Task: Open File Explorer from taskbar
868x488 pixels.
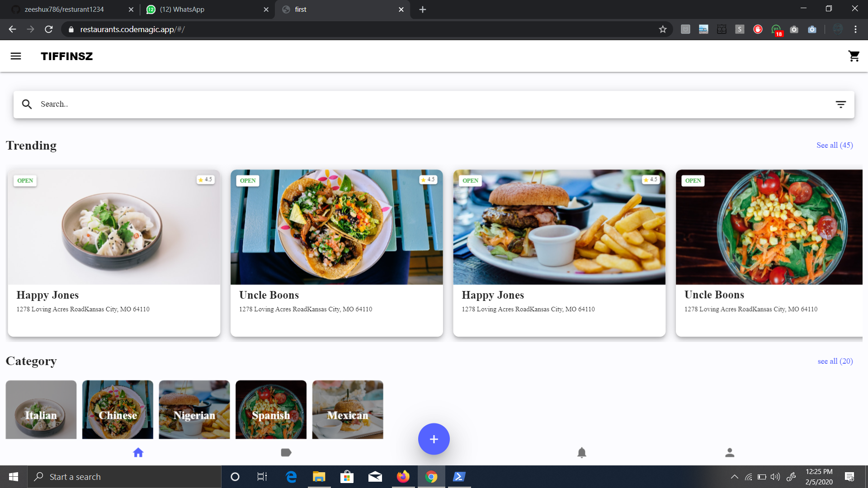Action: (319, 477)
